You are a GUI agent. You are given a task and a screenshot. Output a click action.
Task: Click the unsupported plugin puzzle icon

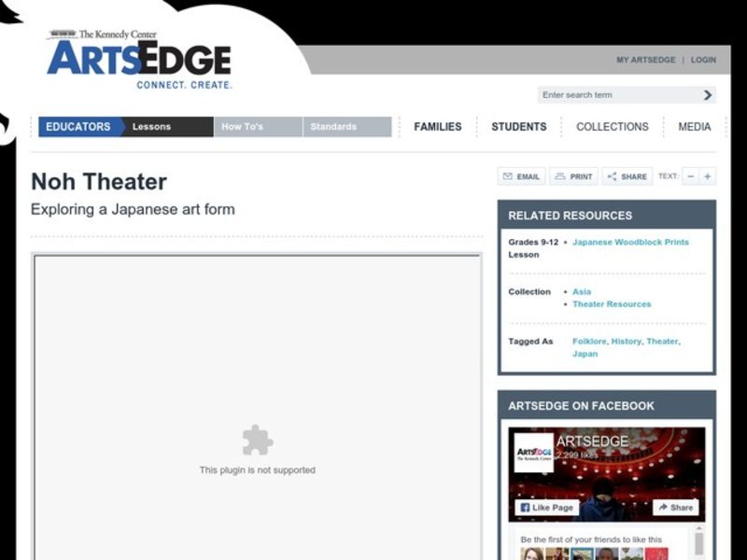[x=257, y=440]
